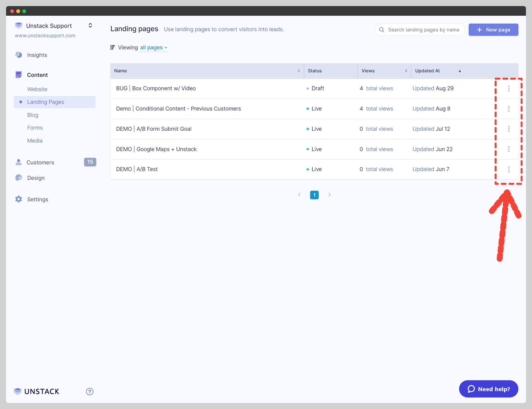This screenshot has height=409, width=532.
Task: Expand the Unstack Support site switcher
Action: coord(90,25)
